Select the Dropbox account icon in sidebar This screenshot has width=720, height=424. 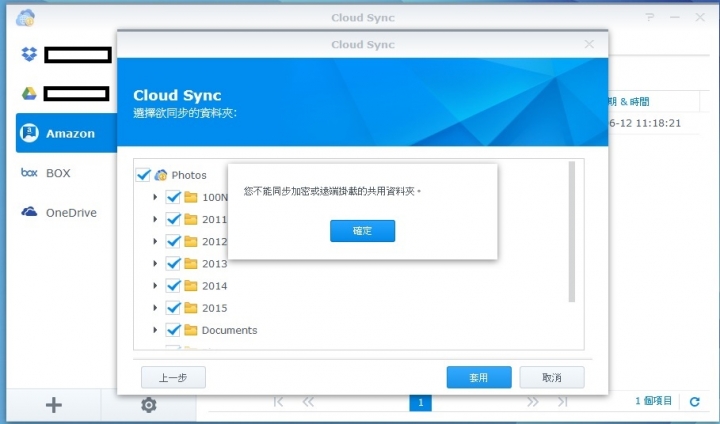[x=29, y=54]
